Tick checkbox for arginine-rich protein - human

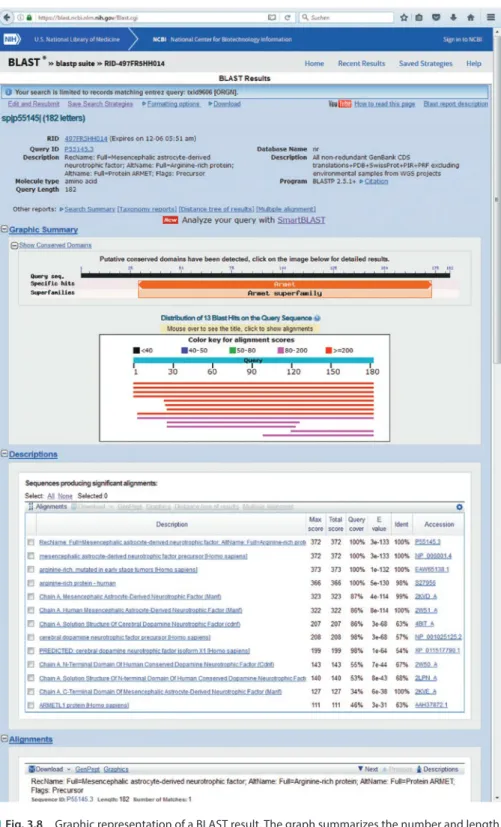pyautogui.click(x=31, y=583)
